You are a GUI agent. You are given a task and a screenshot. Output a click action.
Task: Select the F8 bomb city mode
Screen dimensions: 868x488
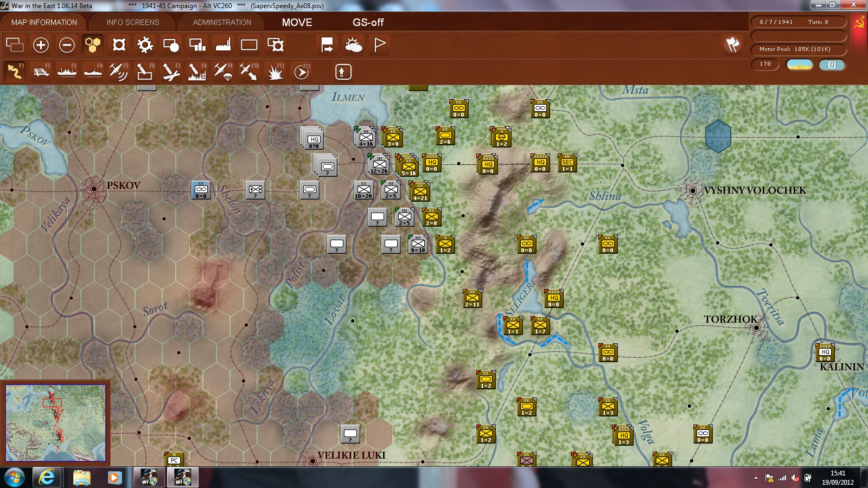pos(197,71)
